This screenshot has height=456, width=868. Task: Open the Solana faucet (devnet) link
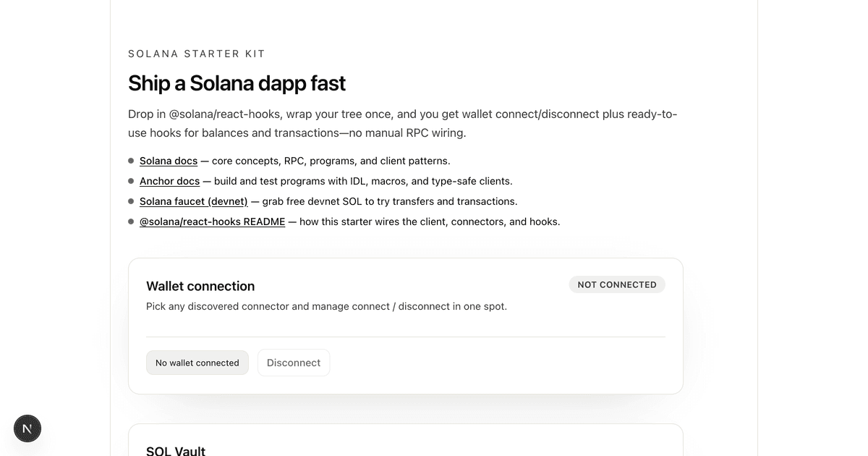193,201
